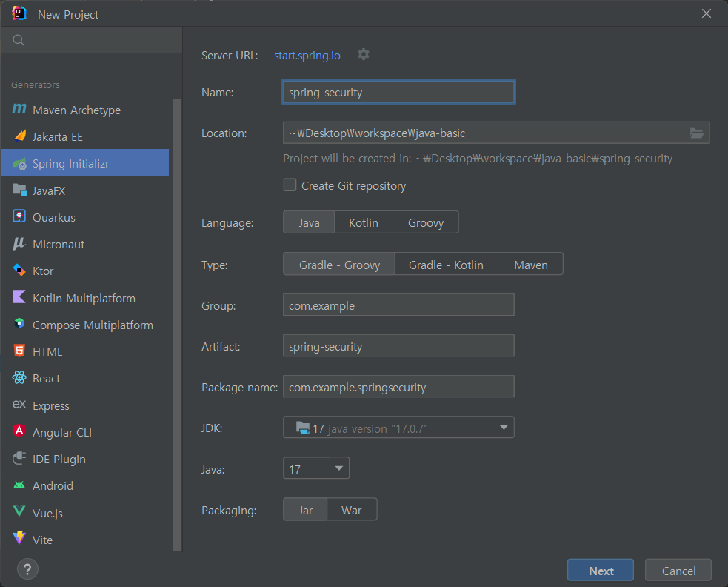
Task: Click the search magnifier icon
Action: click(x=19, y=40)
